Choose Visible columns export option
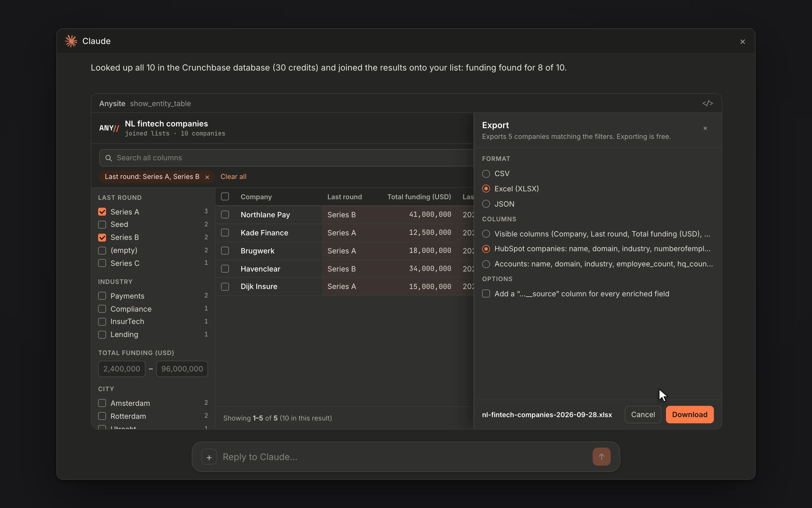The width and height of the screenshot is (812, 508). tap(486, 234)
